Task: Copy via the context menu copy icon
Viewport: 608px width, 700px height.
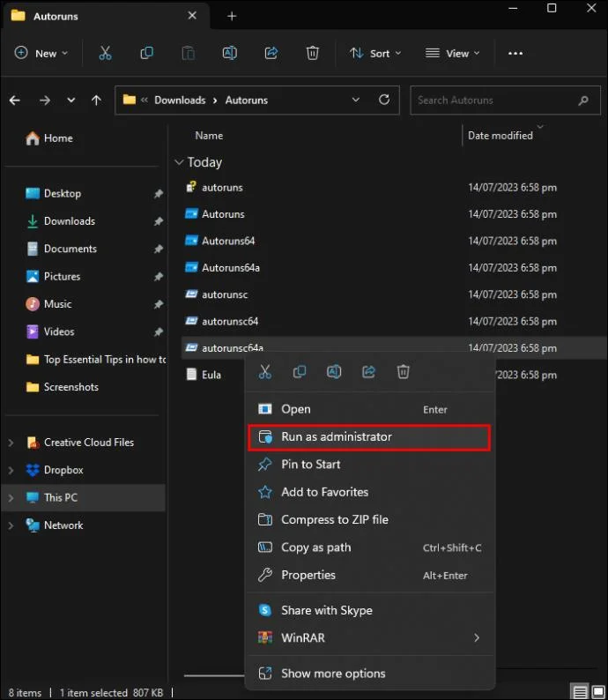Action: tap(300, 371)
